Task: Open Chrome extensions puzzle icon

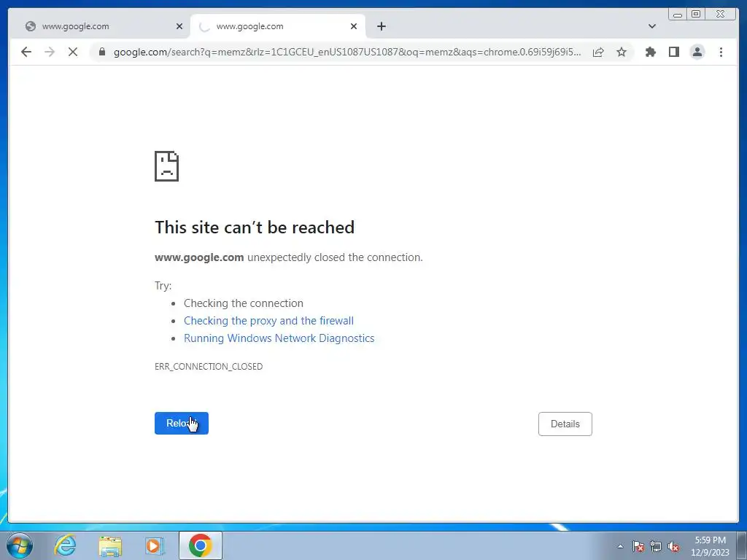Action: (650, 52)
